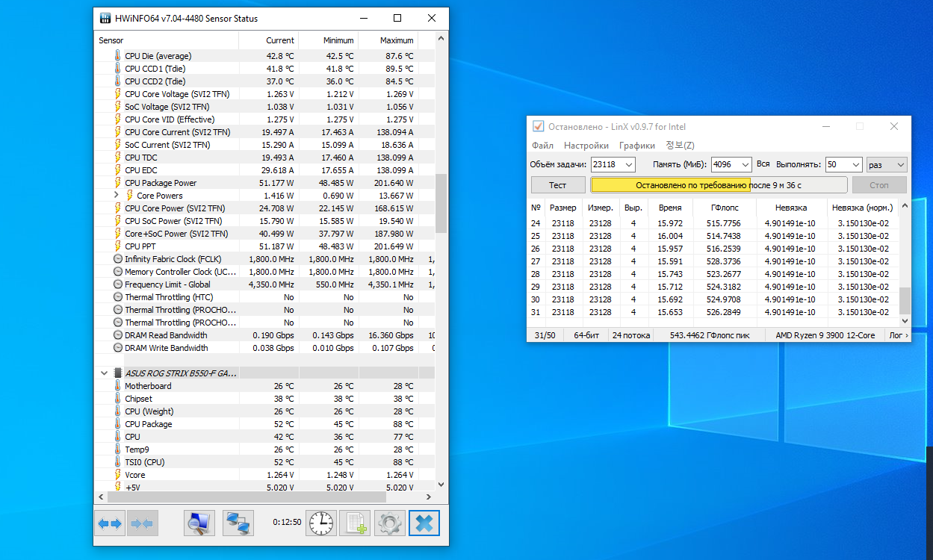The width and height of the screenshot is (933, 560).
Task: Click AMD Ryzen 9 3900 12-Core status text
Action: 825,336
